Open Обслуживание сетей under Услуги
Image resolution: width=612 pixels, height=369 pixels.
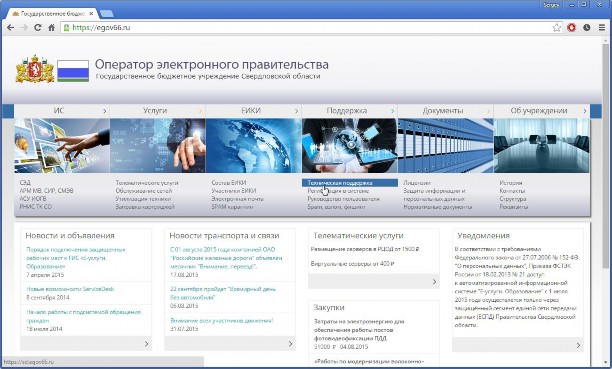[144, 191]
